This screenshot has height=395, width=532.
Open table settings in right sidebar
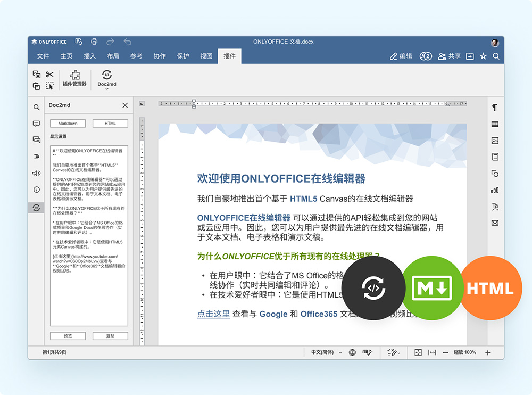(x=495, y=125)
